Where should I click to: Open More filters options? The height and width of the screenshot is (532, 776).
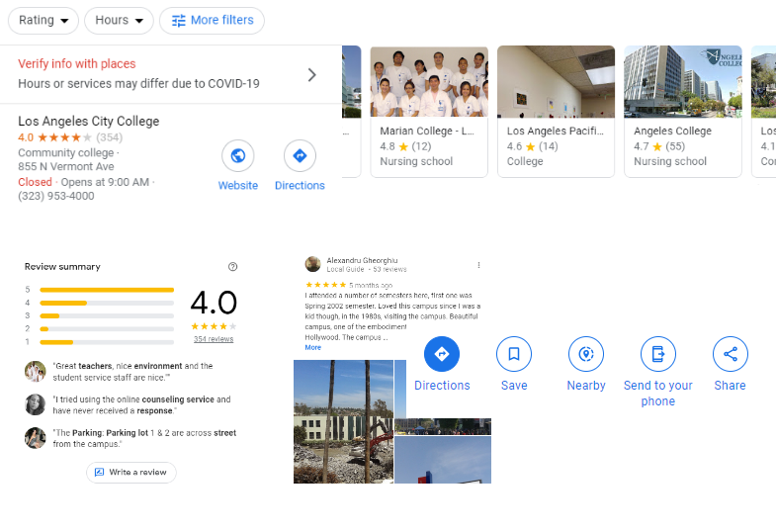212,21
